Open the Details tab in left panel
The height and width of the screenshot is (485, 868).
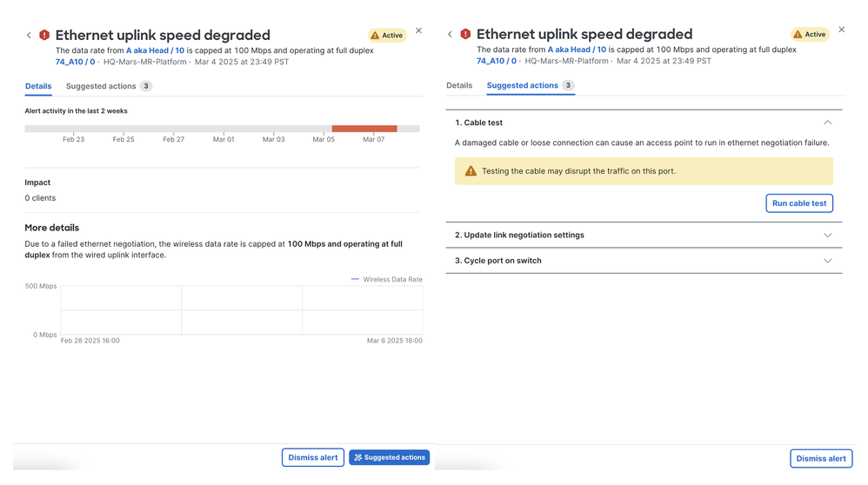(38, 87)
